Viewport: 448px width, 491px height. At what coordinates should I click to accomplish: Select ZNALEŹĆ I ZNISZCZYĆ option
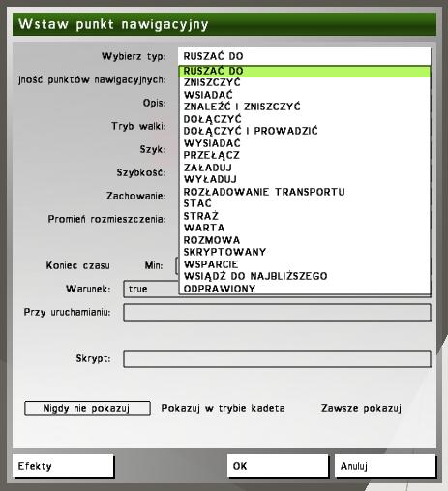click(304, 107)
